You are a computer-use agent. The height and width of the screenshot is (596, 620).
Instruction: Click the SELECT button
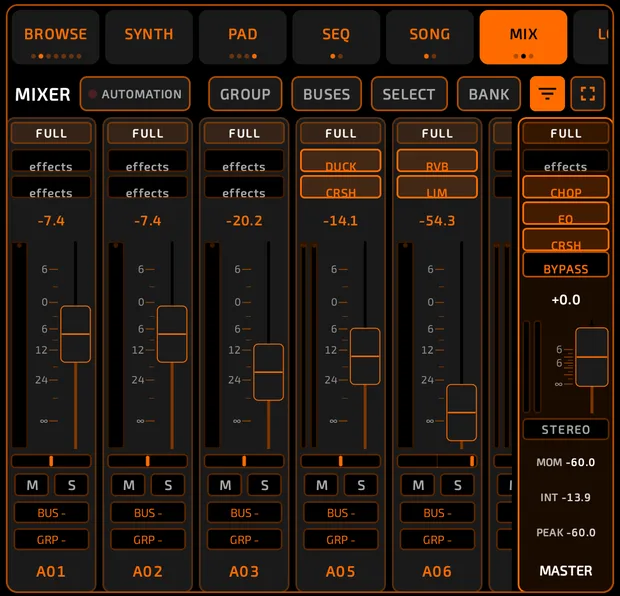(x=409, y=94)
